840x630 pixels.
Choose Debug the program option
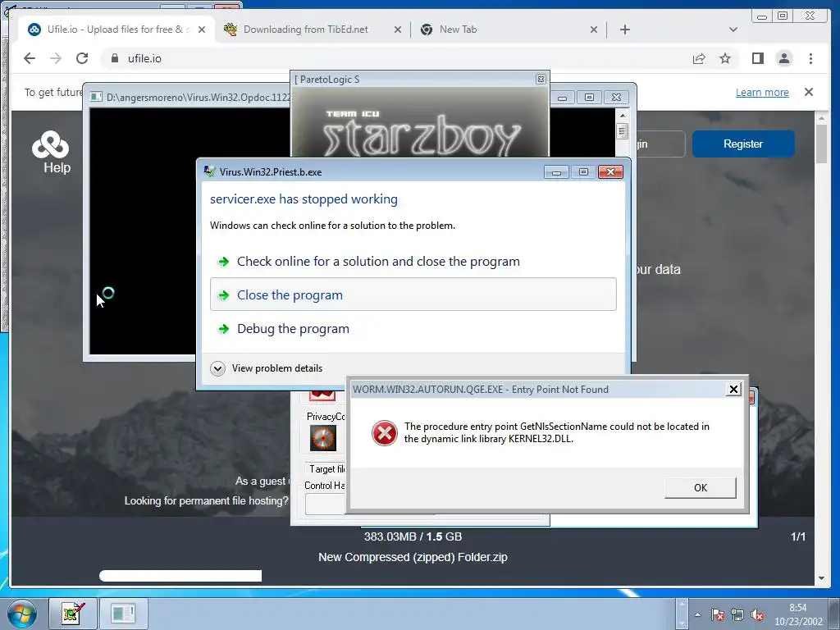(413, 328)
